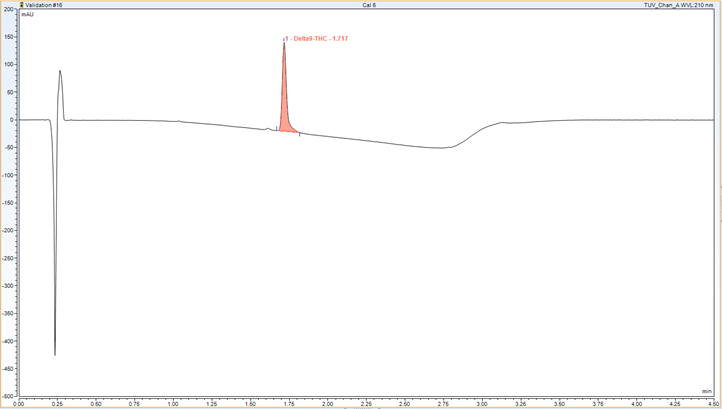This screenshot has height=409, width=722.
Task: Click the min time axis unit label
Action: click(x=707, y=390)
